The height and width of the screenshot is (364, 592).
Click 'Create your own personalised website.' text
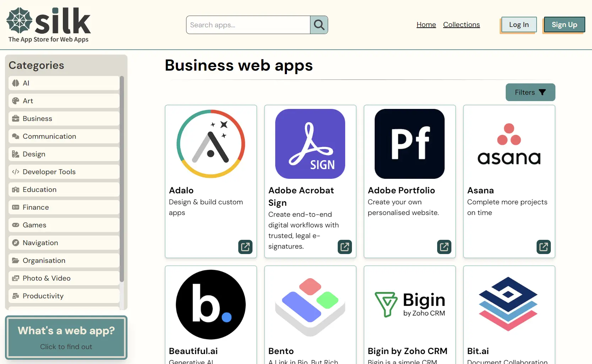pyautogui.click(x=403, y=207)
